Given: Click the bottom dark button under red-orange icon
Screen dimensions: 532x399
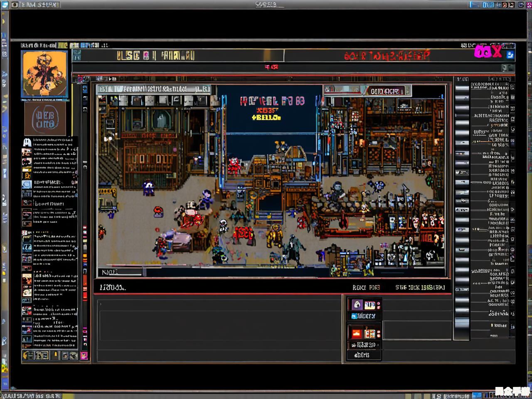Looking at the screenshot, I should point(363,355).
